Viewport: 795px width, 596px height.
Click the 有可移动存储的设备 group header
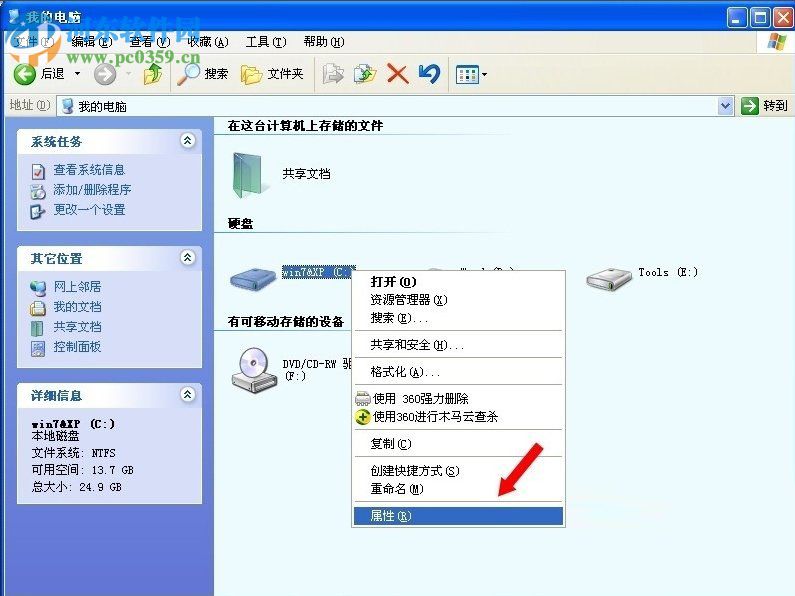pos(286,321)
